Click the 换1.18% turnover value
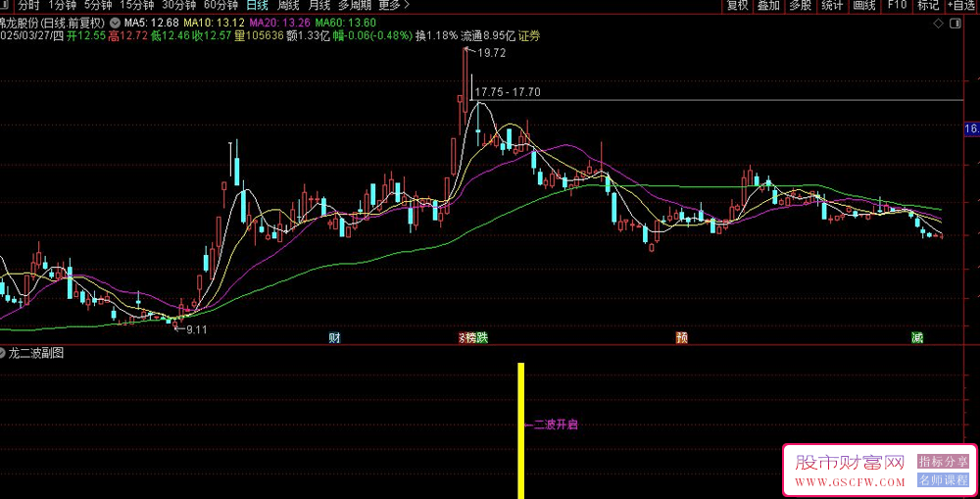Screen dimensions: 980x499 (436, 36)
